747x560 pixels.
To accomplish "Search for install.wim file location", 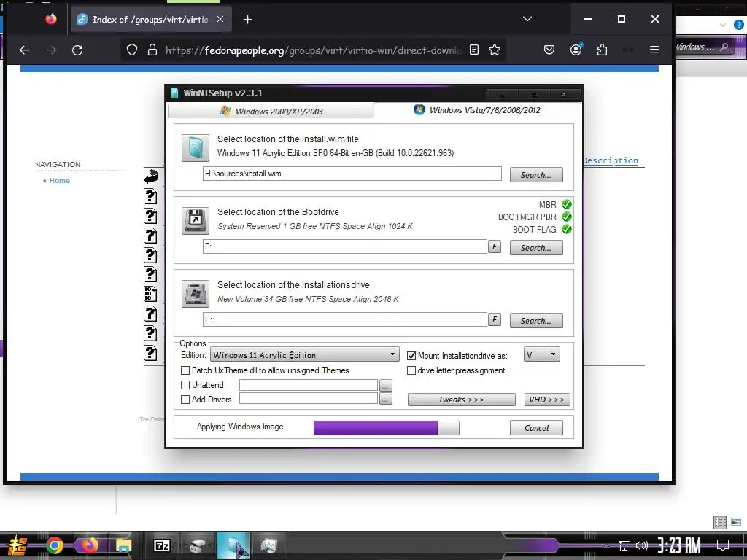I will (536, 175).
